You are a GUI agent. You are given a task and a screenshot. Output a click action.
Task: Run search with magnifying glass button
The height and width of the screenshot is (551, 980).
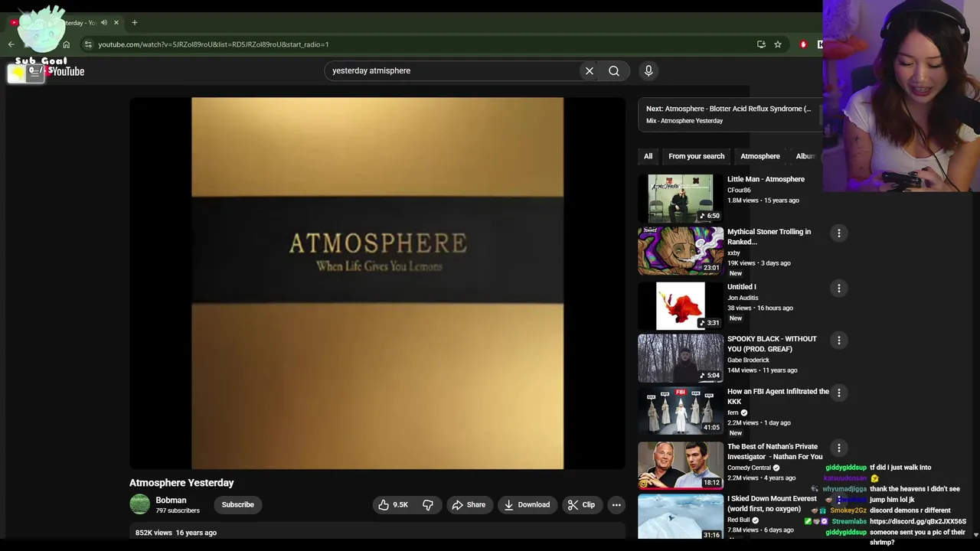coord(614,70)
